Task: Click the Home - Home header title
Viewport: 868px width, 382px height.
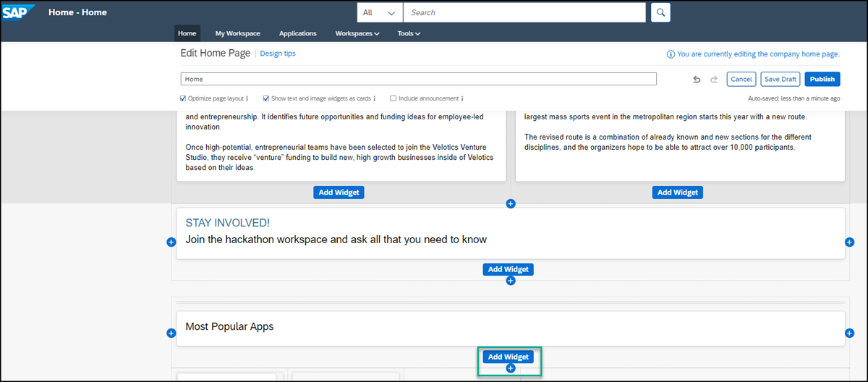Action: (78, 12)
